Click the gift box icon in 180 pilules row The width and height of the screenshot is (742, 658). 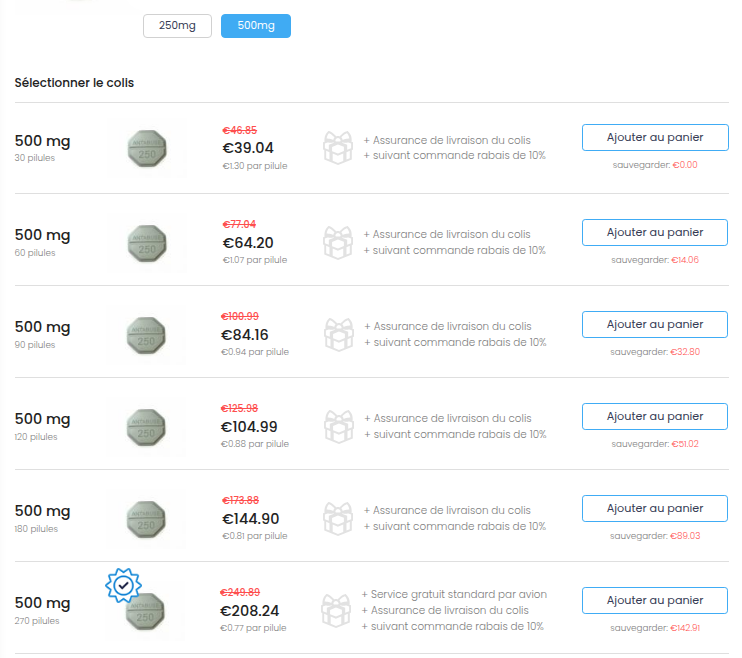point(337,518)
